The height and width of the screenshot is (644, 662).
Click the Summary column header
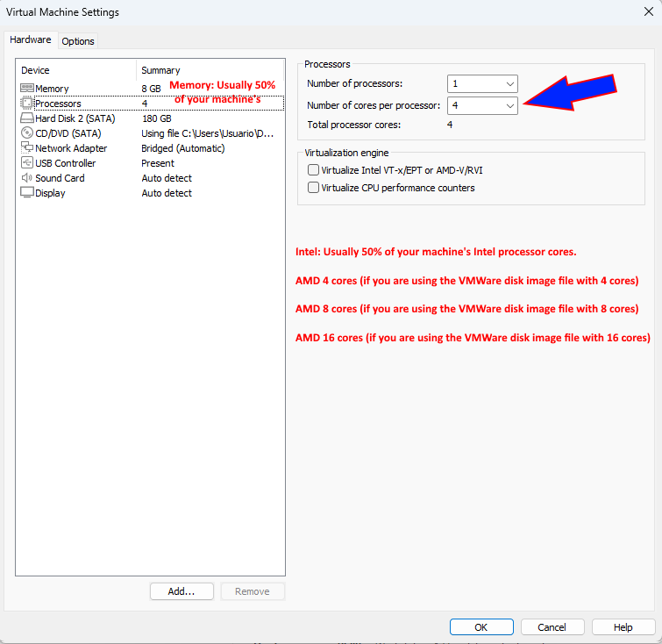pyautogui.click(x=160, y=70)
